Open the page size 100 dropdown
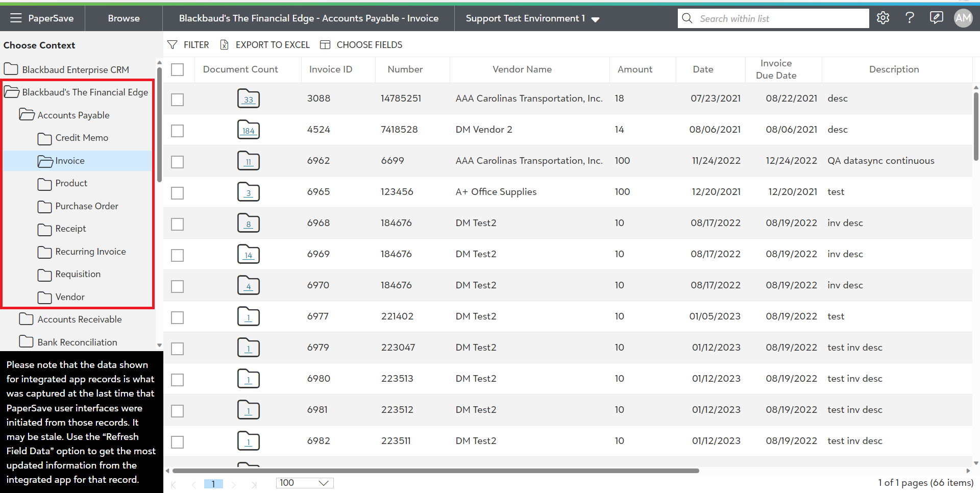Viewport: 980px width, 493px height. click(x=305, y=483)
